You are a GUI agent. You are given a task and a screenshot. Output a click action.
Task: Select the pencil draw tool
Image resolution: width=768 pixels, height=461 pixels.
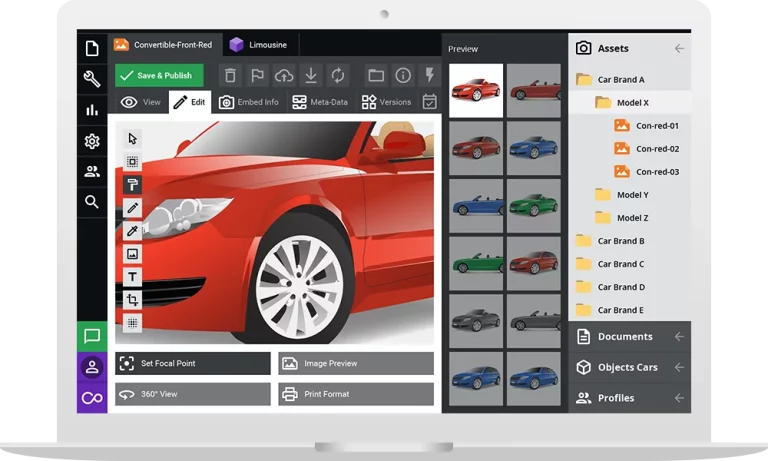(132, 208)
